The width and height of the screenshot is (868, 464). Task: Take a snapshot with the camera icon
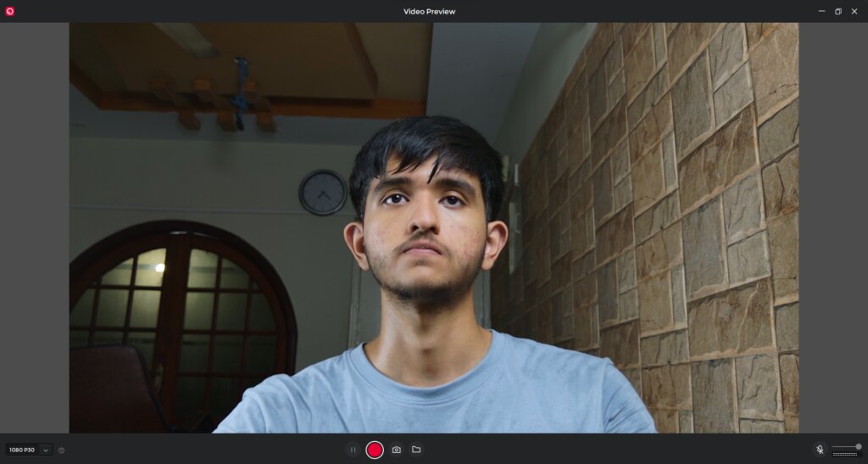tap(397, 450)
